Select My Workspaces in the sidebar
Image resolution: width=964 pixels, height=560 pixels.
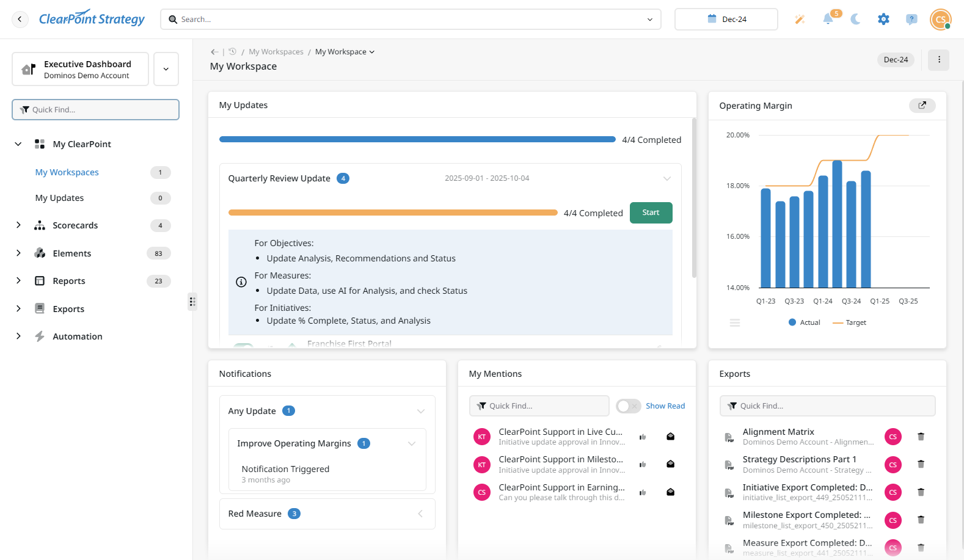[x=67, y=172]
